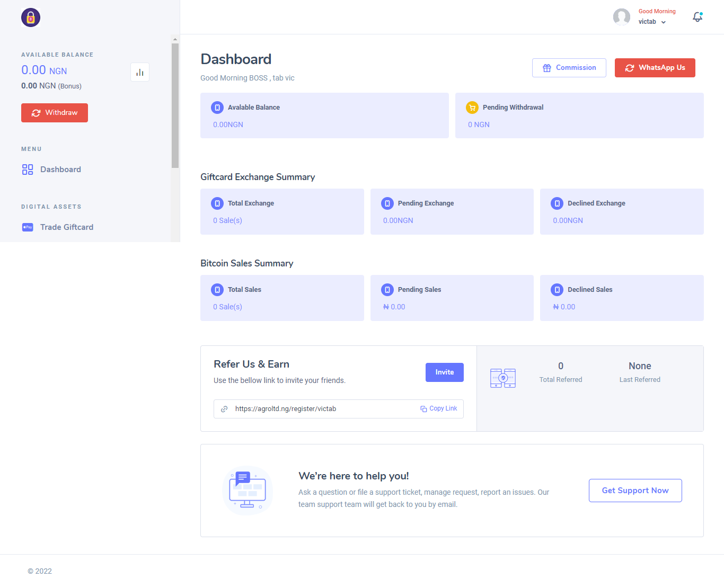Click the profile avatar picture
The width and height of the screenshot is (724, 588).
point(621,16)
